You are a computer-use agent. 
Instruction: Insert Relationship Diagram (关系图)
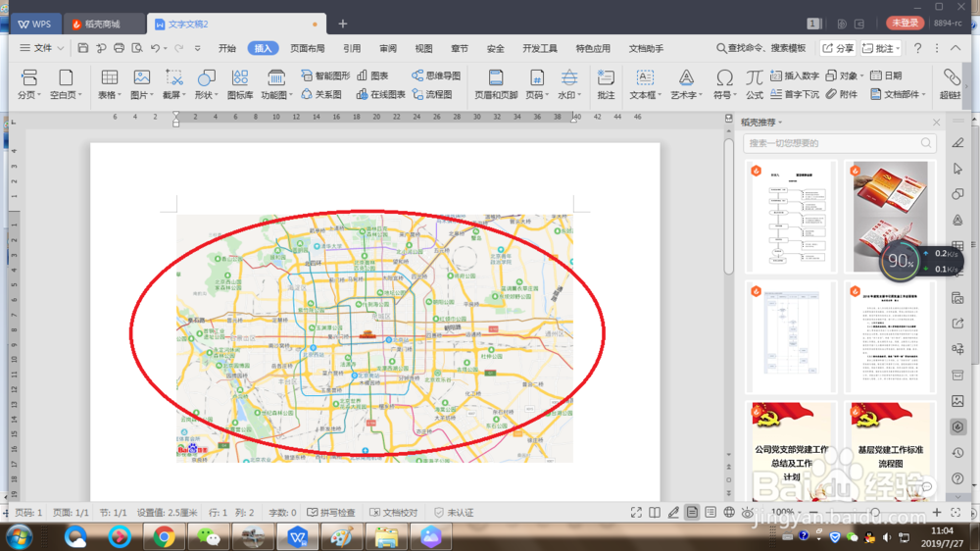(x=321, y=94)
